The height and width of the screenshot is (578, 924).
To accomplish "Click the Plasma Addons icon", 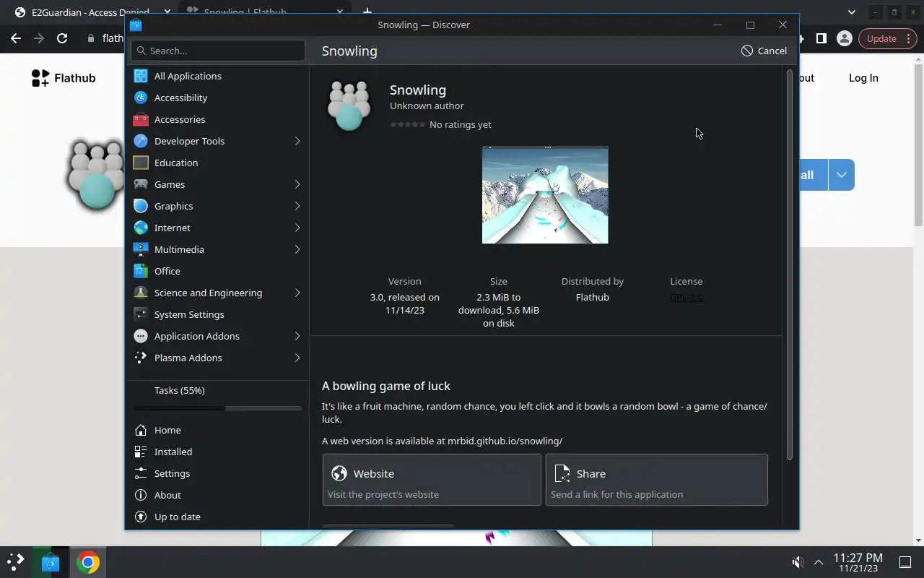I will coord(141,358).
